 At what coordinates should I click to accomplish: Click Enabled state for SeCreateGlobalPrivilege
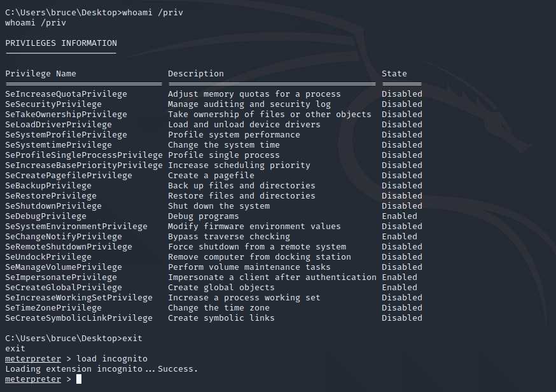click(x=400, y=288)
